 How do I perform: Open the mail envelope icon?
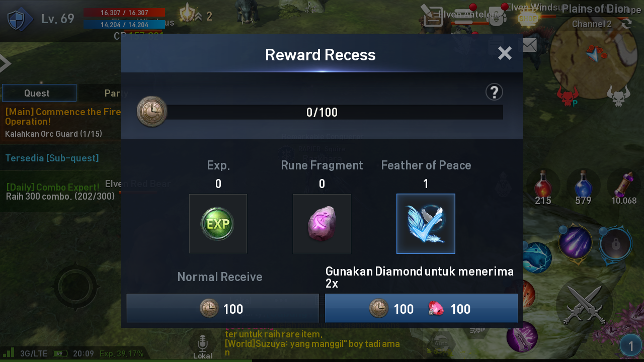click(529, 46)
